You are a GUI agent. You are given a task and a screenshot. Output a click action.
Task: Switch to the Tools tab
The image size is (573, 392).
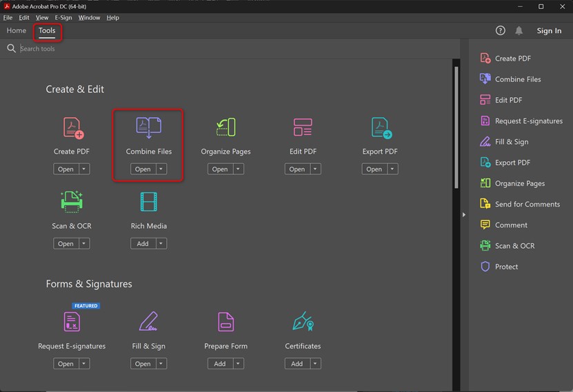point(47,31)
